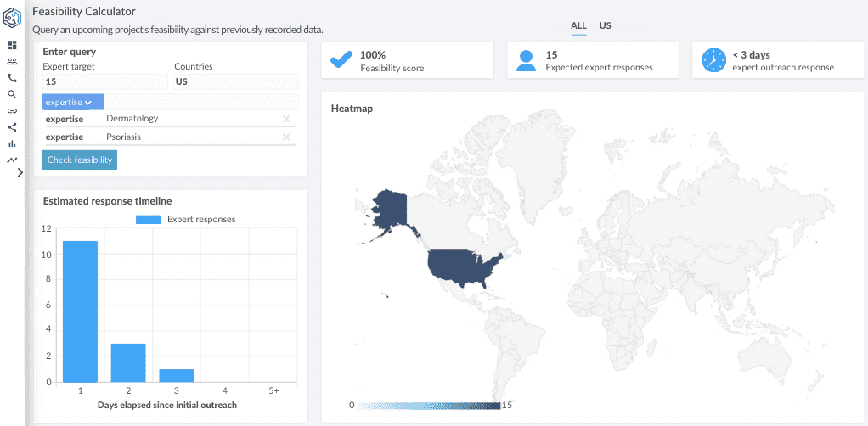Open the dashboard grid icon in sidebar
The image size is (868, 426).
[12, 45]
